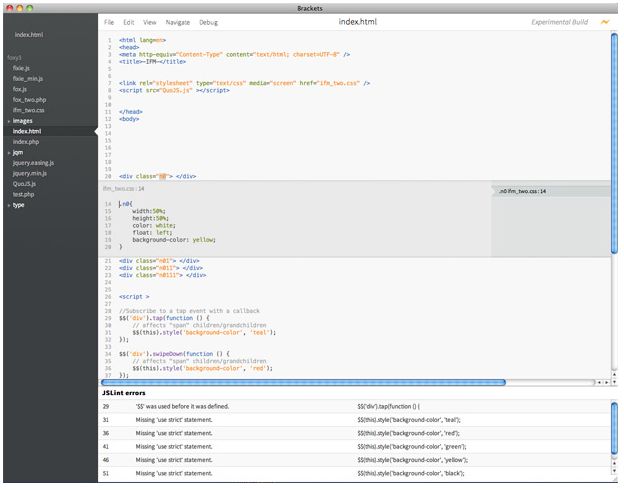Place cursor on the <title> line

(152, 62)
